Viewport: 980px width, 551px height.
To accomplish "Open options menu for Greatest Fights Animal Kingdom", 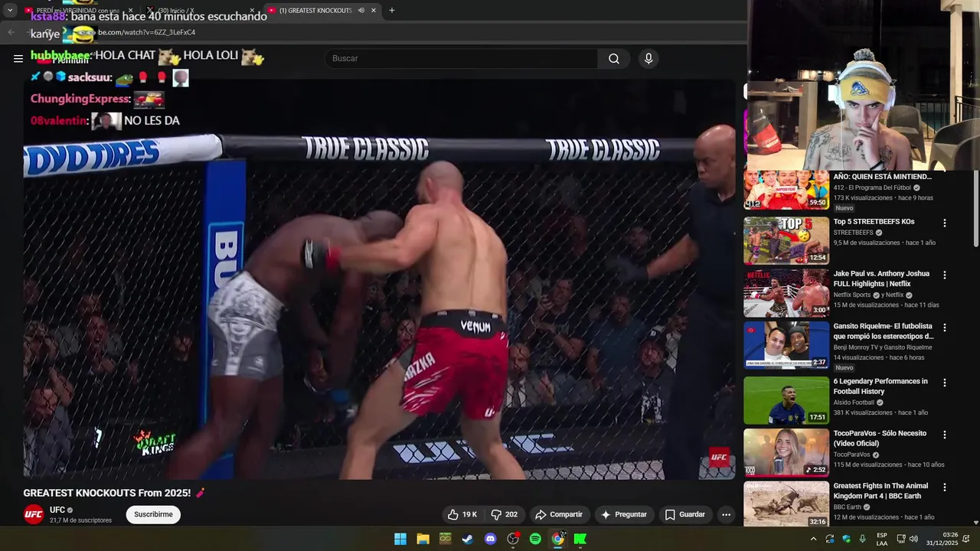I will pos(944,487).
